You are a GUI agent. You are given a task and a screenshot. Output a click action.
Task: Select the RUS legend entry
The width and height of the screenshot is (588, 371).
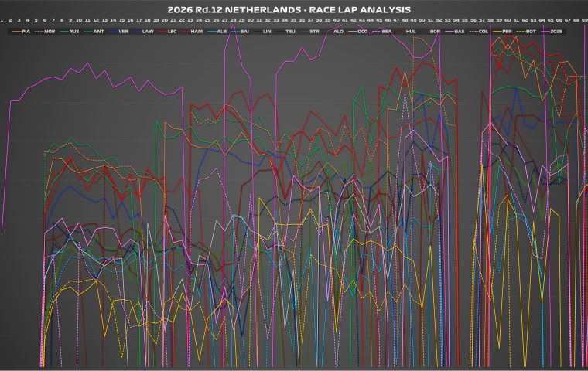(x=70, y=32)
